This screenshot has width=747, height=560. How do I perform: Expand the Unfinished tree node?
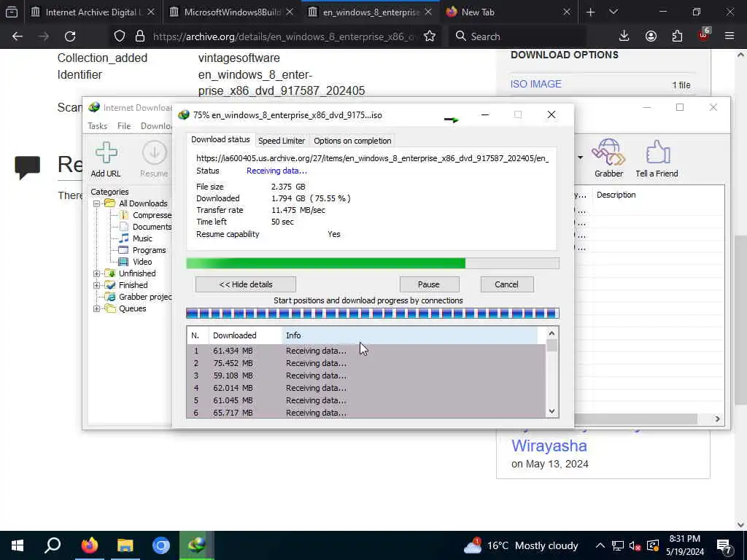click(x=97, y=274)
